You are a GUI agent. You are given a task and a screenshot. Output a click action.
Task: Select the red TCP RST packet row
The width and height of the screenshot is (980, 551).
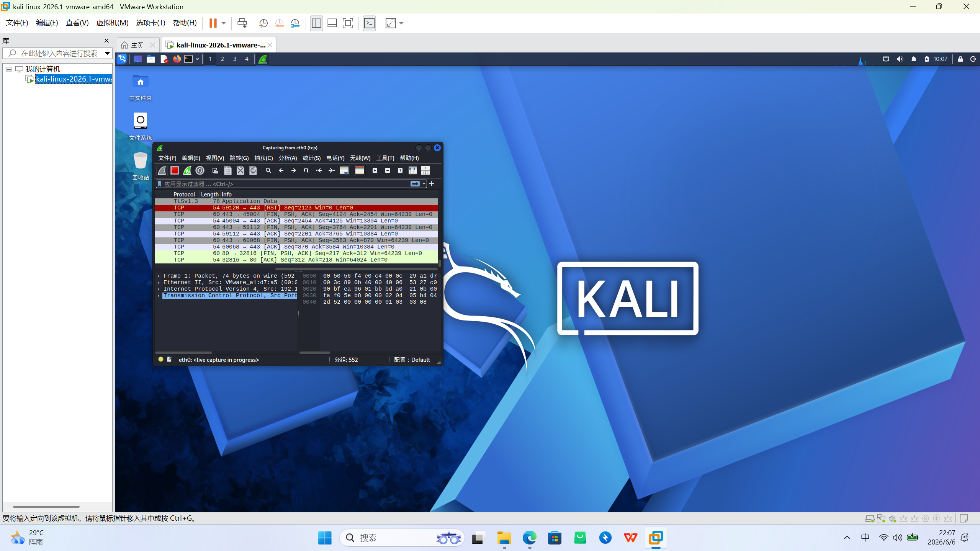[296, 208]
